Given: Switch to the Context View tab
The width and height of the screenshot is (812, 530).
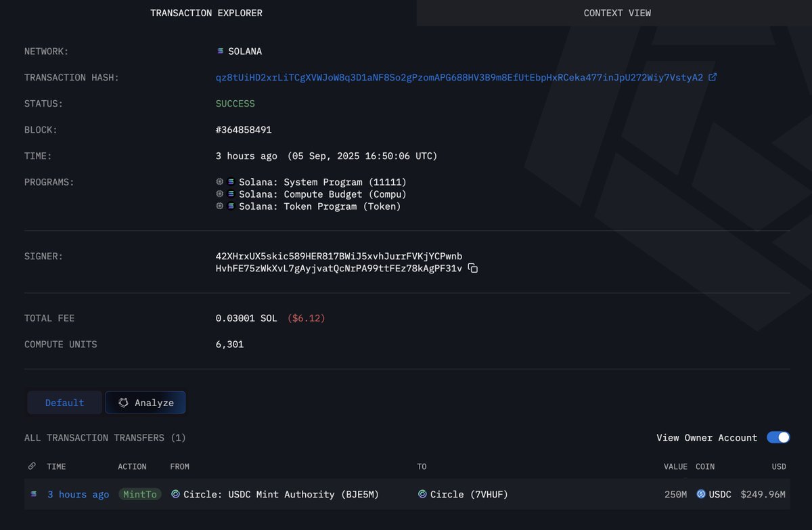Looking at the screenshot, I should pyautogui.click(x=617, y=13).
